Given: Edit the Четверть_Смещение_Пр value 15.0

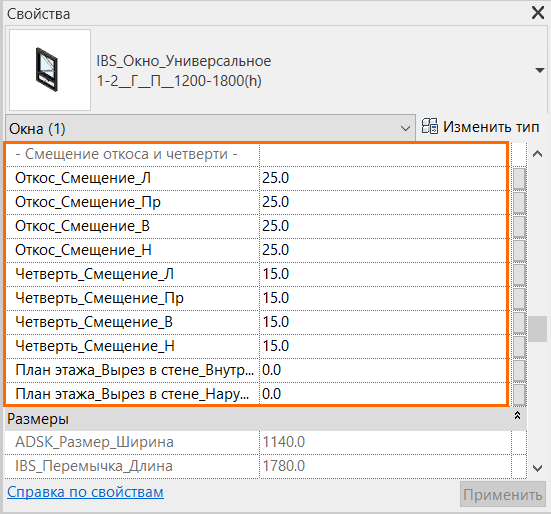Looking at the screenshot, I should tap(276, 298).
